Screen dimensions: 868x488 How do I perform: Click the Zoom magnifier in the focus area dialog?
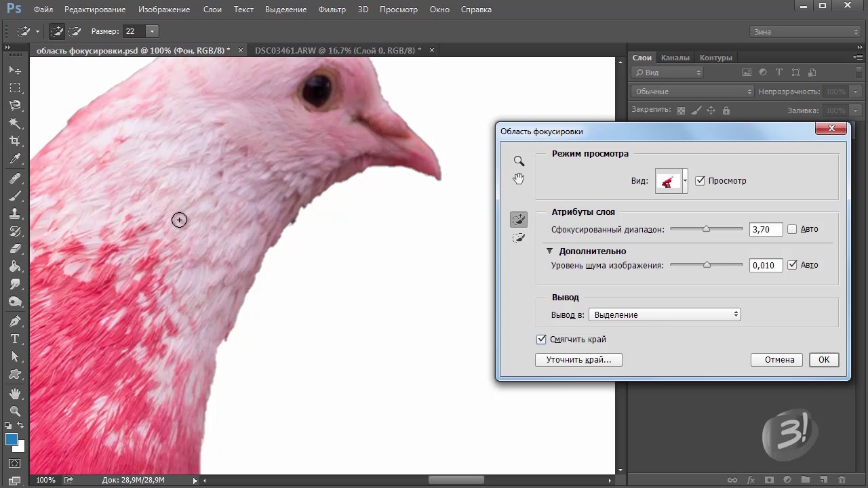coord(519,161)
